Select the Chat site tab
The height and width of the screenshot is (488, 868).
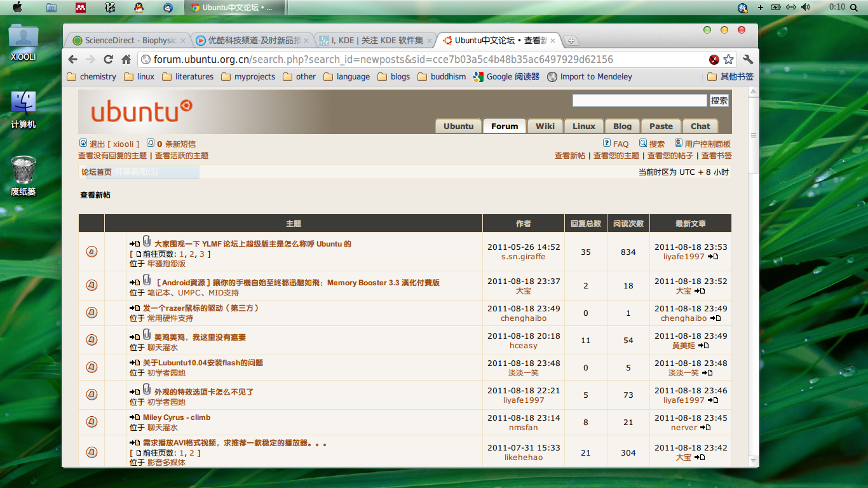(700, 126)
